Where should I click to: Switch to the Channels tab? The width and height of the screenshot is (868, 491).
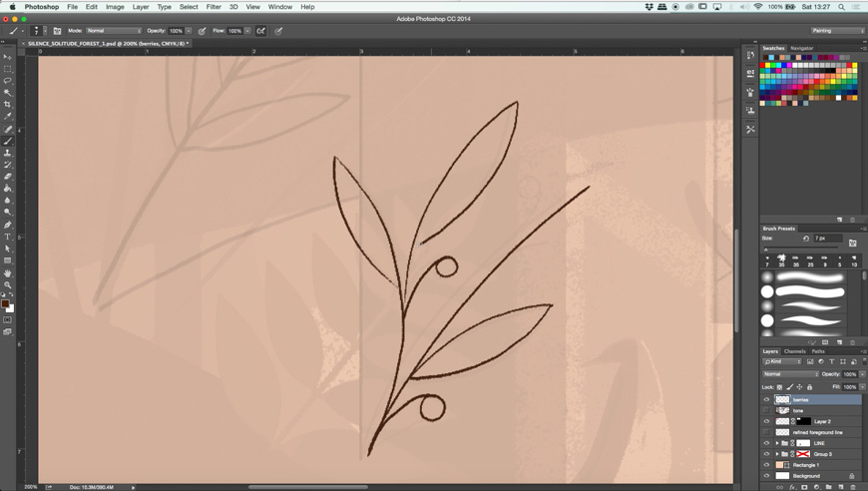[794, 351]
